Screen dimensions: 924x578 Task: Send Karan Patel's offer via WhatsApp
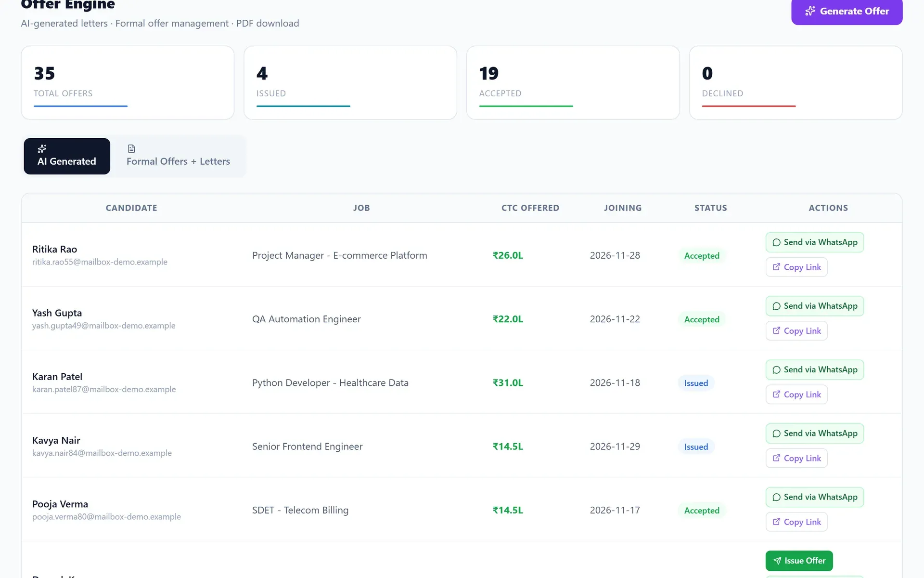point(815,369)
